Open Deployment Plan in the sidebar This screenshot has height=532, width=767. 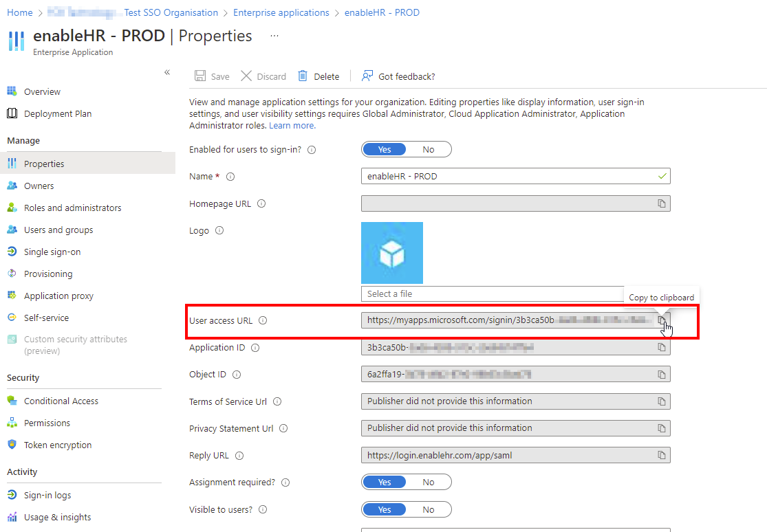click(x=58, y=113)
